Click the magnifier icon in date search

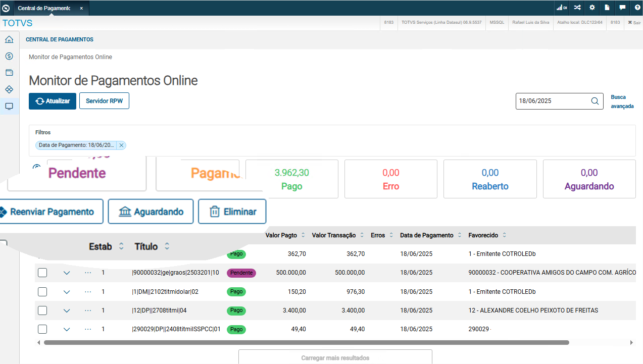(x=595, y=101)
